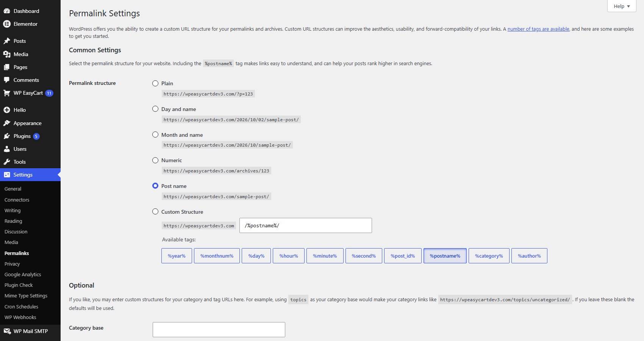Click the Users person icon

pyautogui.click(x=7, y=149)
